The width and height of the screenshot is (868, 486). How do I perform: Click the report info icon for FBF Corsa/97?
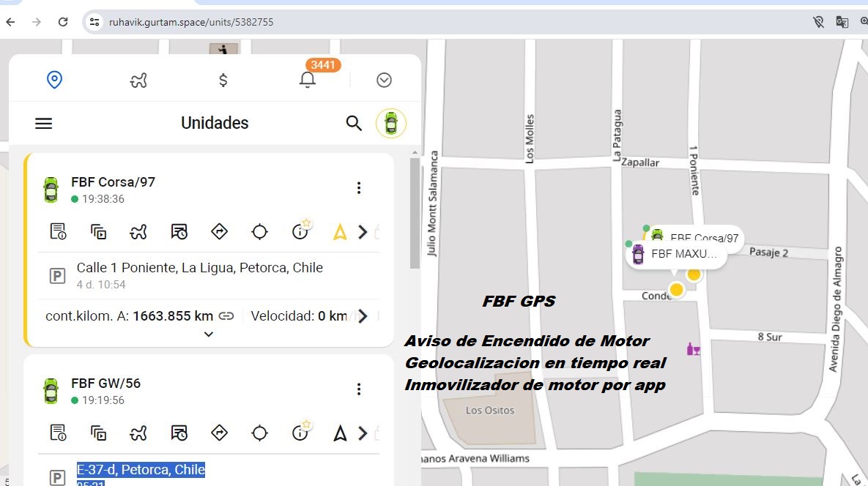click(58, 232)
